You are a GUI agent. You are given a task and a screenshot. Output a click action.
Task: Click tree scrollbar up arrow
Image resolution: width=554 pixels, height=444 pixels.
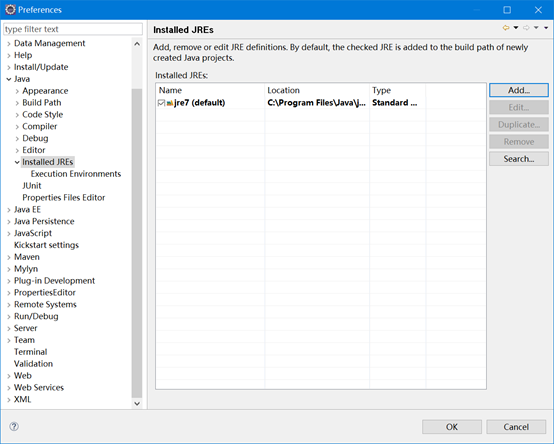[x=137, y=44]
